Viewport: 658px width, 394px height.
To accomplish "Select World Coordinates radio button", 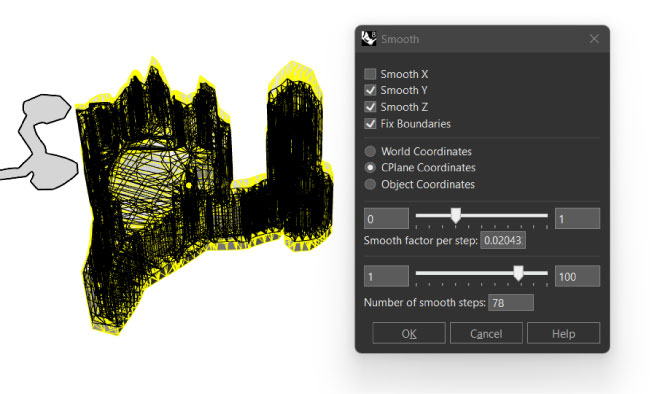I will pos(370,151).
